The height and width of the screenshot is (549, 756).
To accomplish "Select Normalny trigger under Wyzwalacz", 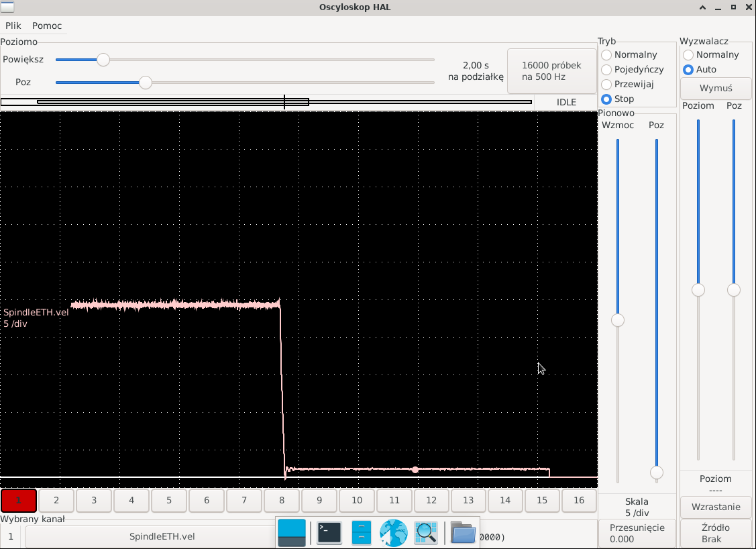I will [x=711, y=54].
